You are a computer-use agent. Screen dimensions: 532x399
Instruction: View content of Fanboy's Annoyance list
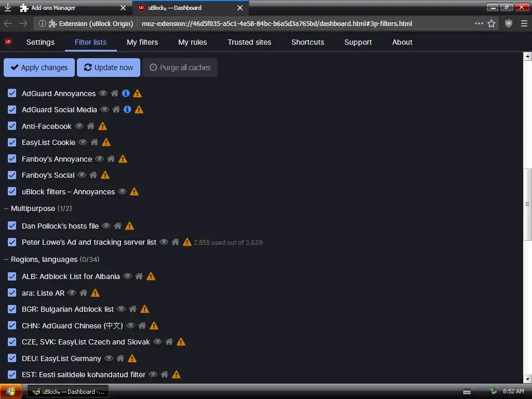point(99,158)
